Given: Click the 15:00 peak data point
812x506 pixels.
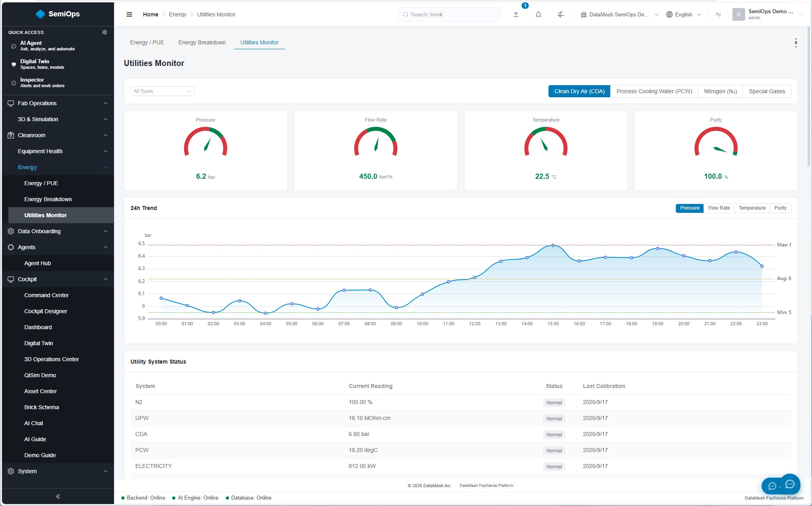Looking at the screenshot, I should [x=553, y=245].
